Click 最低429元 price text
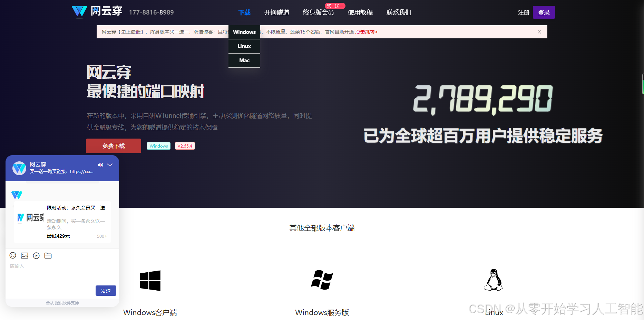 point(58,236)
